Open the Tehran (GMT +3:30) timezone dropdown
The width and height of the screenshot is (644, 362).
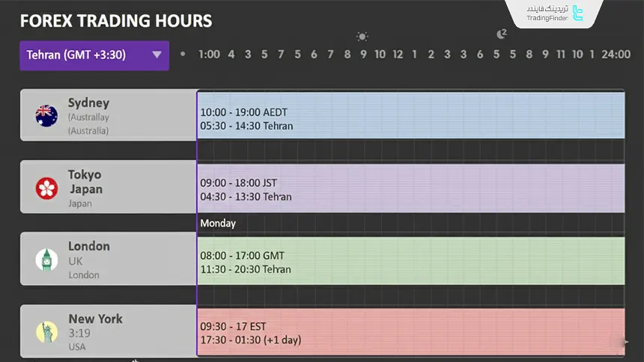tap(94, 55)
